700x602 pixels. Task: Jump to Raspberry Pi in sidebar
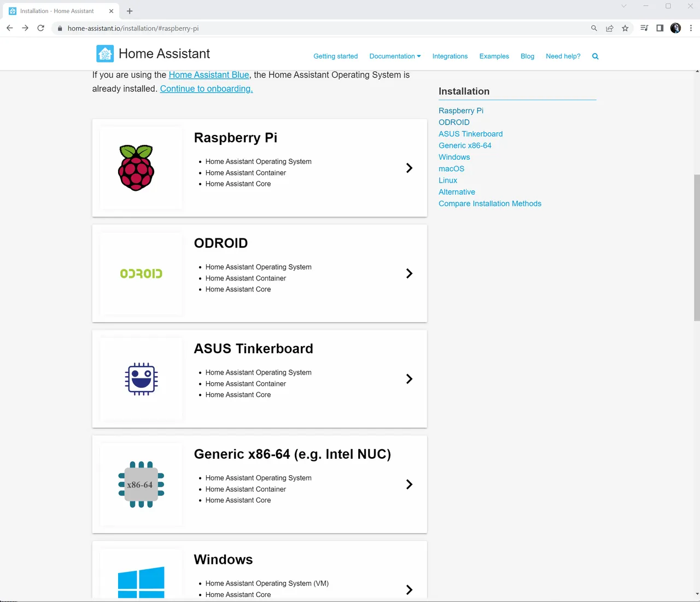pos(461,110)
